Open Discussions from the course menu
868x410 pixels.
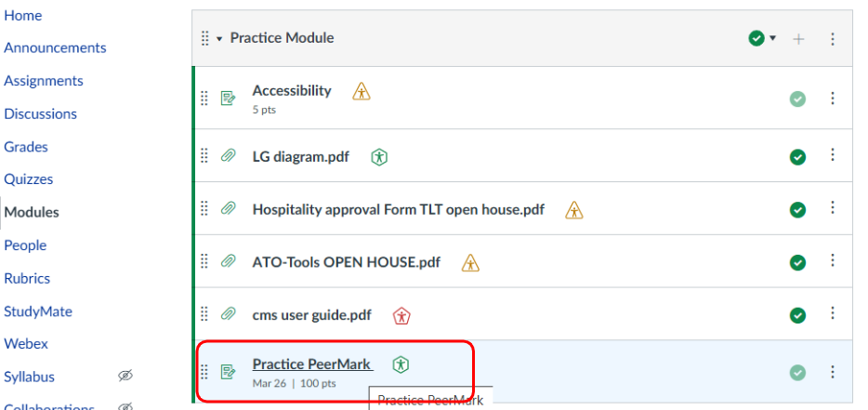pos(40,113)
